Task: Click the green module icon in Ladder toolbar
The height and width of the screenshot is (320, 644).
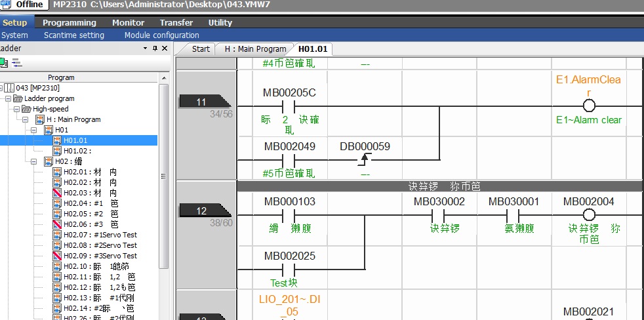Action: coord(4,62)
